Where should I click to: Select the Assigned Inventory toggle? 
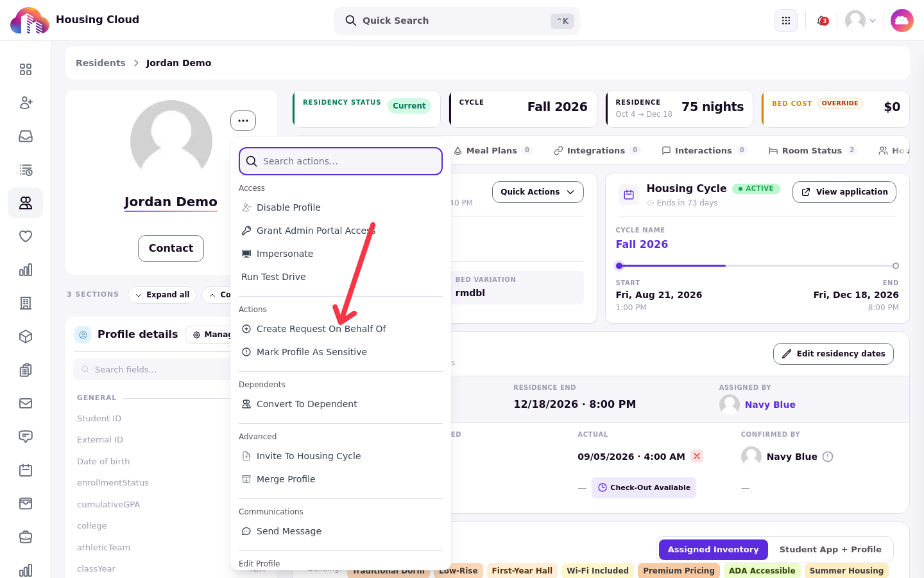pos(713,550)
